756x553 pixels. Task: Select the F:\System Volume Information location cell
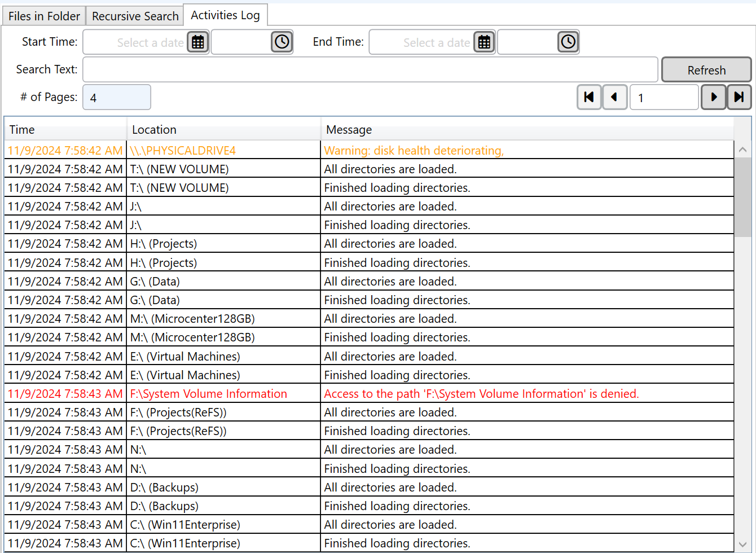point(224,394)
